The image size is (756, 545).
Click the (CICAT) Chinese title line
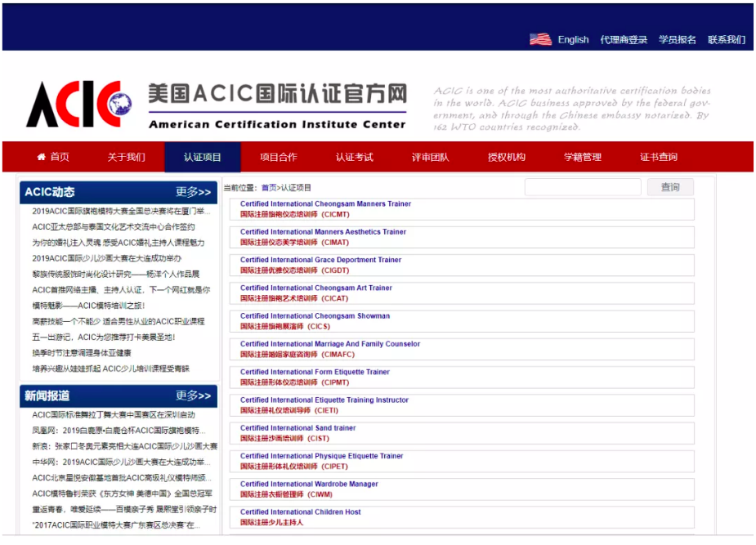[x=294, y=298]
